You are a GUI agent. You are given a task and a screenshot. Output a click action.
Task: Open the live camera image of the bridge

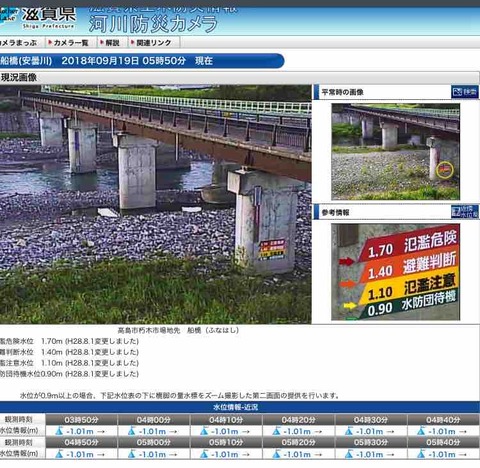pyautogui.click(x=155, y=204)
